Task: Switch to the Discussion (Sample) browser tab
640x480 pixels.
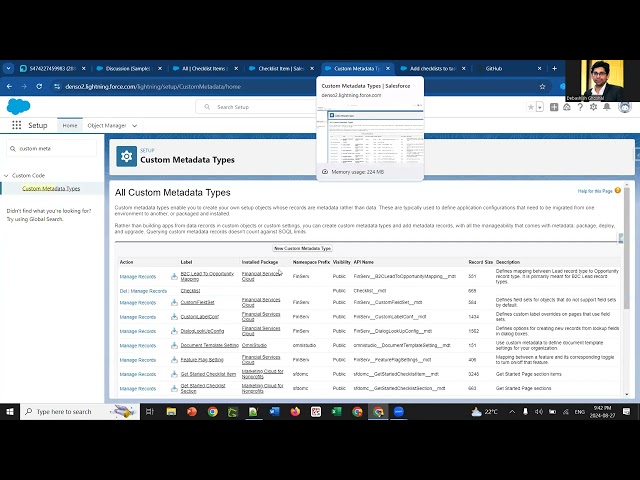Action: [128, 69]
